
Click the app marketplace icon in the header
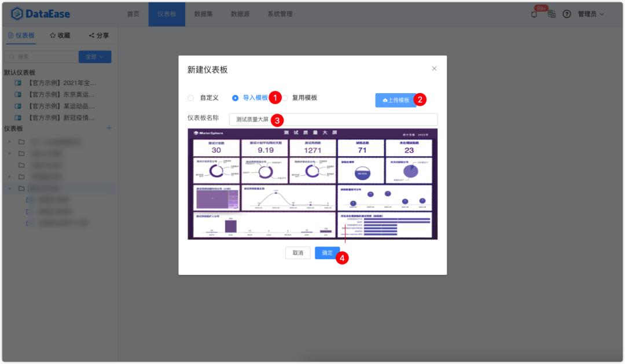tap(552, 14)
